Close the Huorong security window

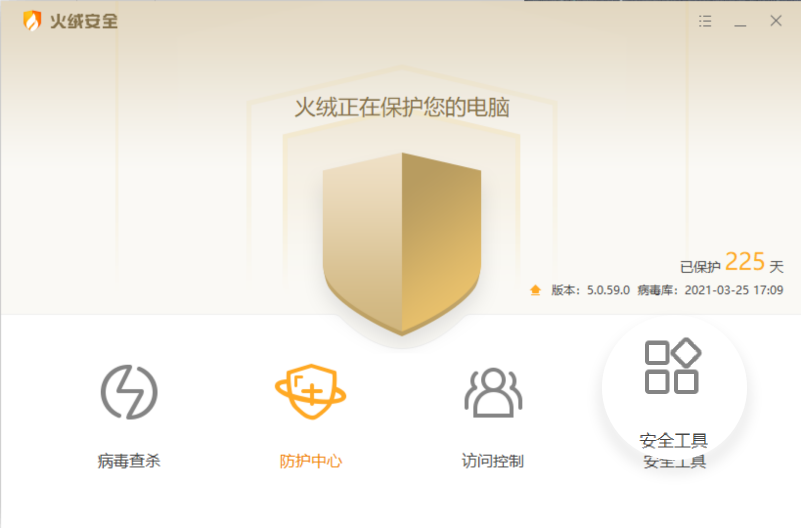776,21
